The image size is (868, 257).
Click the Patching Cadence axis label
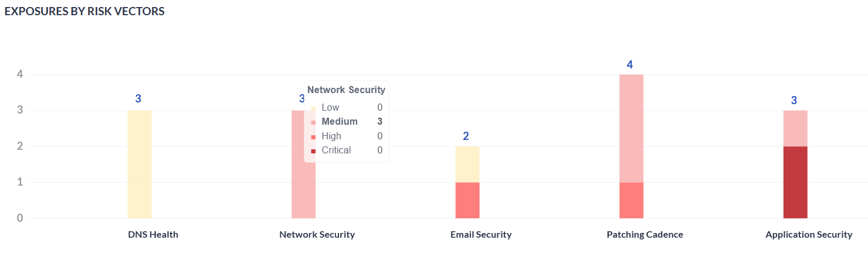coord(645,235)
